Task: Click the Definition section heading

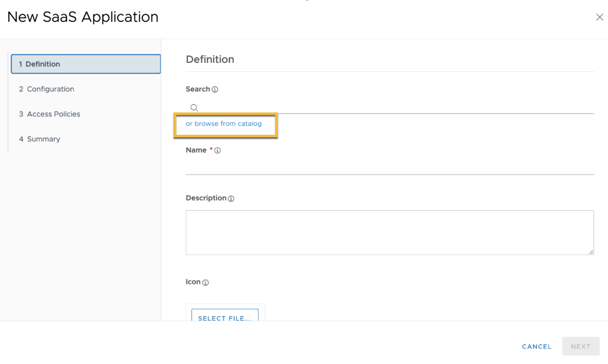Action: [x=210, y=59]
